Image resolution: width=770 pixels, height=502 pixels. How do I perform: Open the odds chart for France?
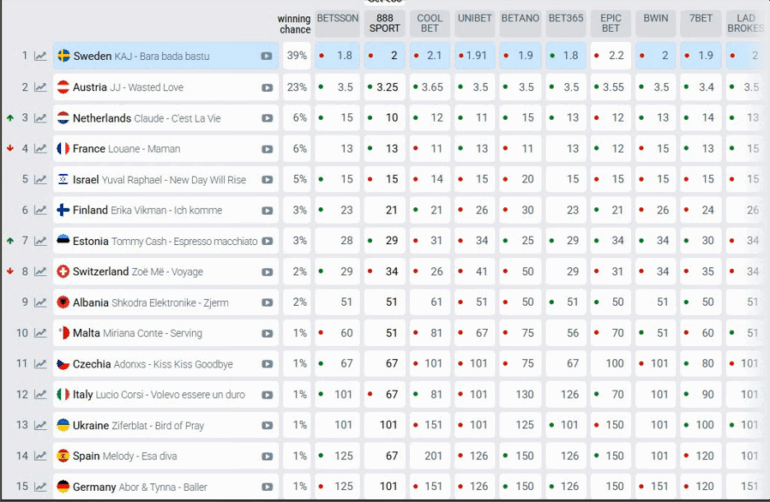pyautogui.click(x=40, y=148)
